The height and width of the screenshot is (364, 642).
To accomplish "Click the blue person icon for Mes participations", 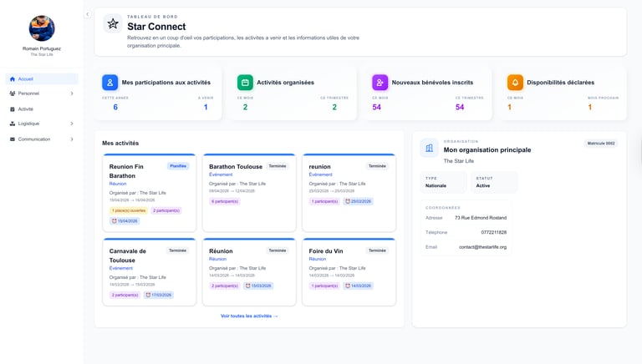I will [110, 82].
